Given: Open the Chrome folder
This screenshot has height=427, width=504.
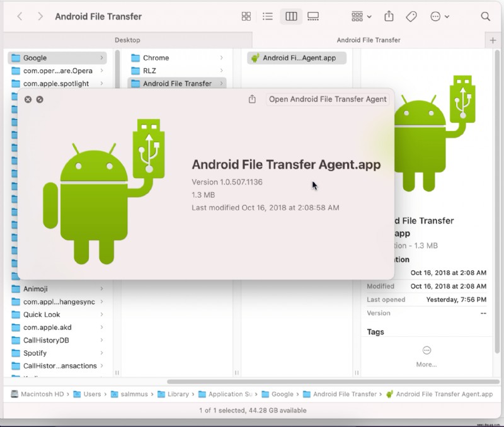Looking at the screenshot, I should [177, 58].
